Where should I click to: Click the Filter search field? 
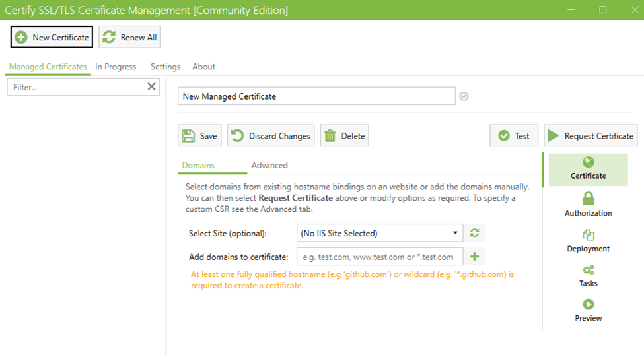pyautogui.click(x=76, y=87)
